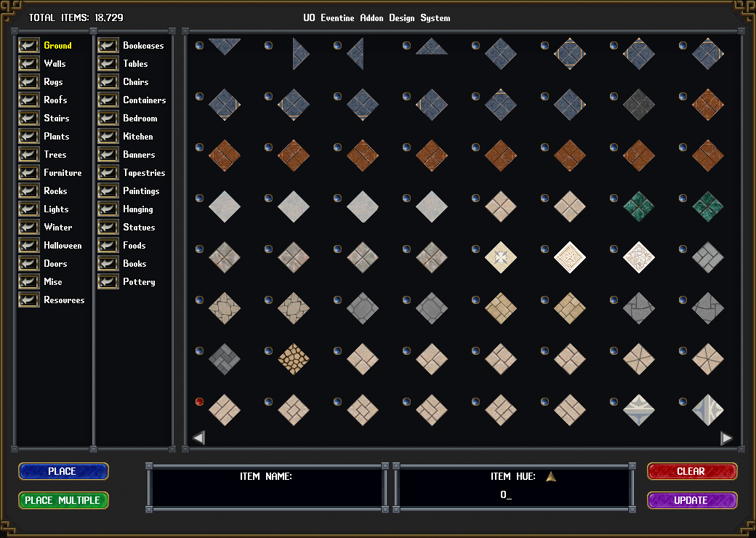This screenshot has width=756, height=538.
Task: Select the Rugs category label
Action: tap(53, 82)
